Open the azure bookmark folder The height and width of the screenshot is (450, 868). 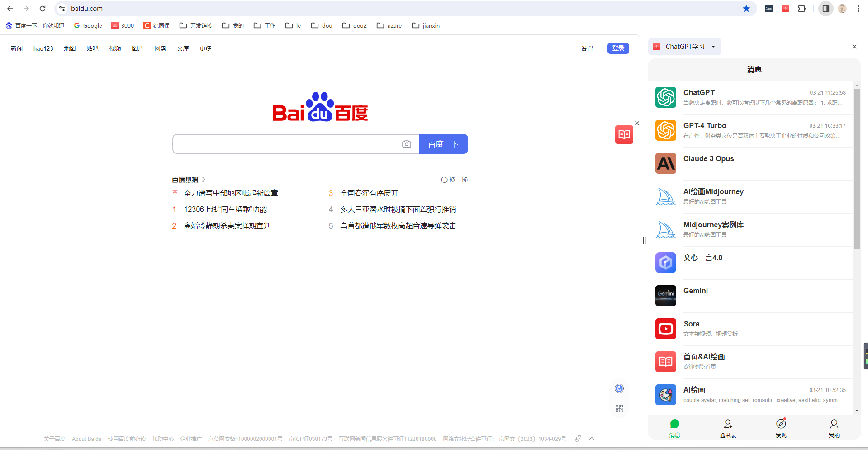[x=389, y=26]
